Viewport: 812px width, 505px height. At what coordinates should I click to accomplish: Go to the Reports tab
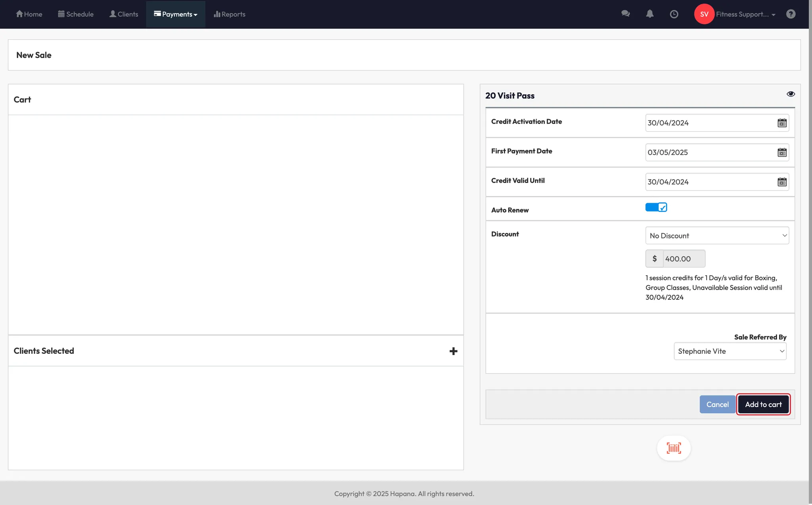point(230,14)
